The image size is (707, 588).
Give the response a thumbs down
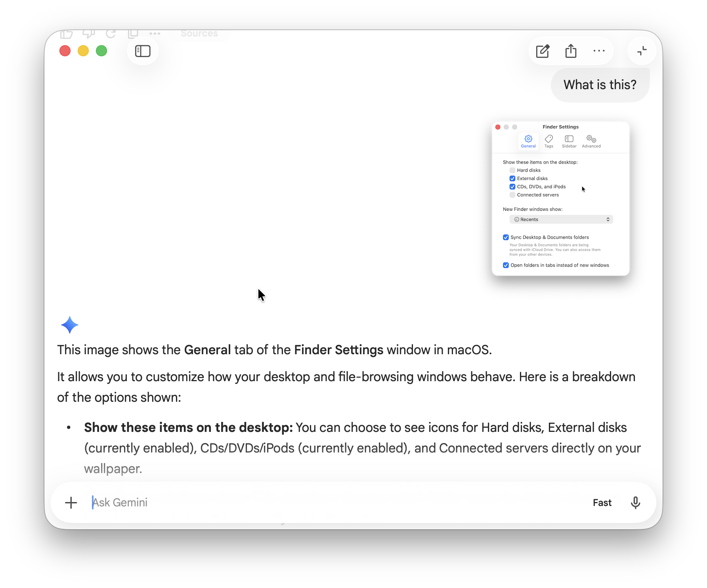click(88, 34)
